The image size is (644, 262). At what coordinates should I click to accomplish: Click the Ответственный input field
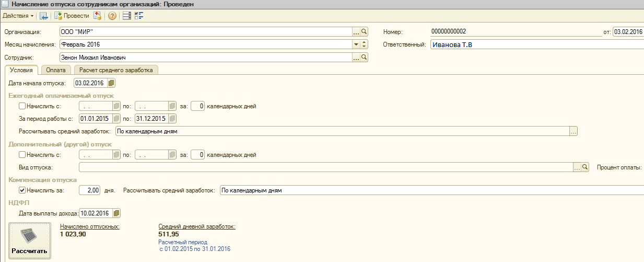click(x=535, y=44)
